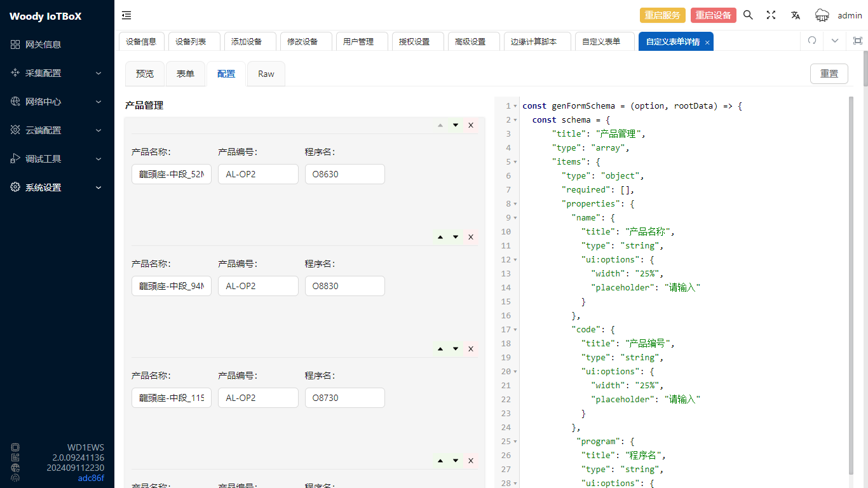Screen dimensions: 868x488
Task: Delete the first product item with red X
Action: (x=471, y=125)
